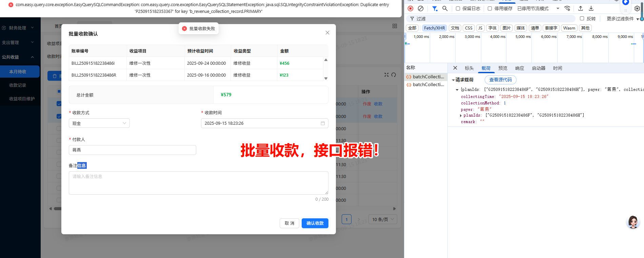Close the batch collection confirm dialog

pyautogui.click(x=327, y=33)
